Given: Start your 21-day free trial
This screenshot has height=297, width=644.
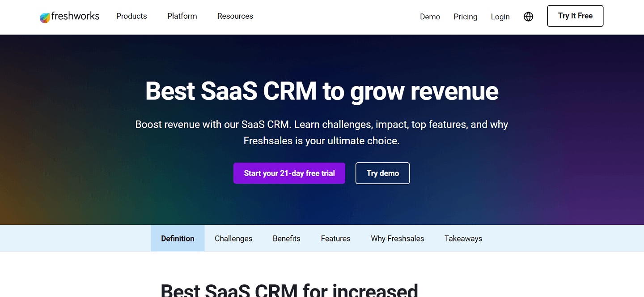Looking at the screenshot, I should (289, 173).
